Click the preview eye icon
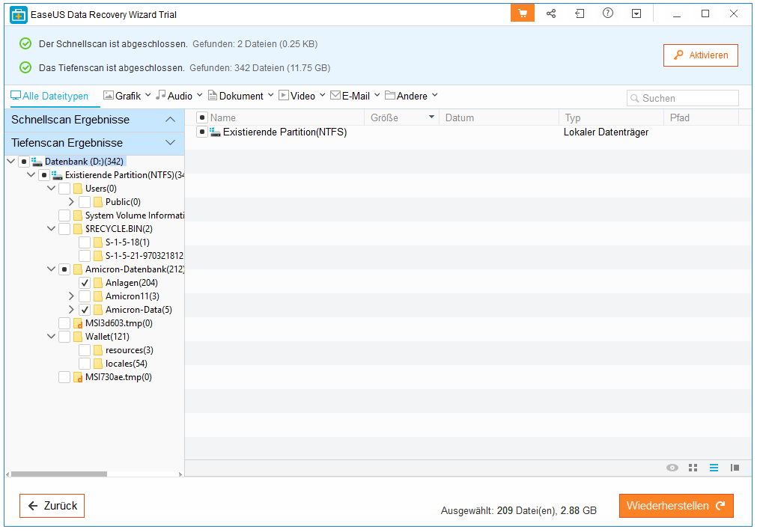The image size is (757, 532). pyautogui.click(x=672, y=468)
